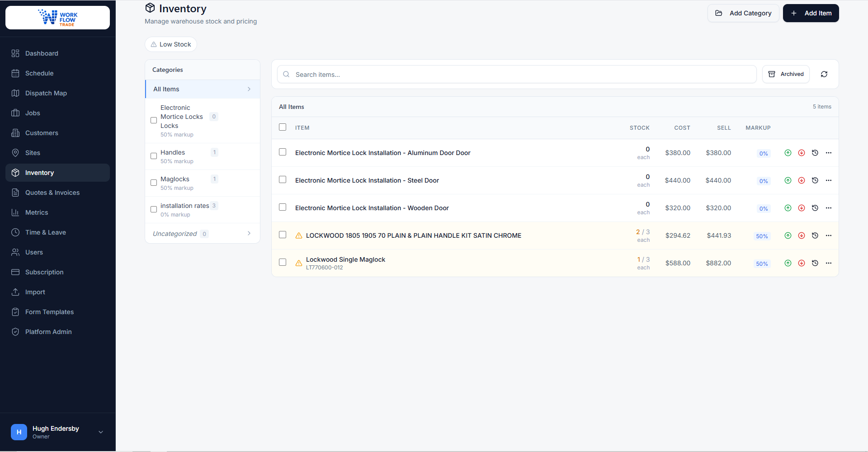
Task: Open more options for Steel Door item
Action: click(829, 180)
